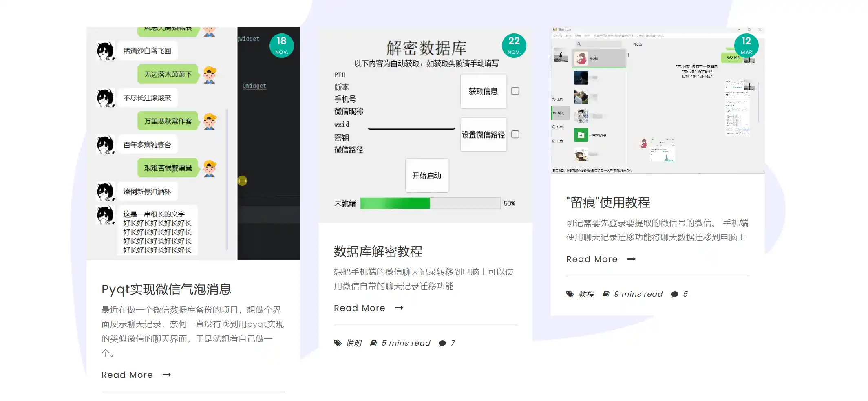The height and width of the screenshot is (401, 868).
Task: Click the 设置微信路径 button in thumbnail
Action: pos(484,134)
